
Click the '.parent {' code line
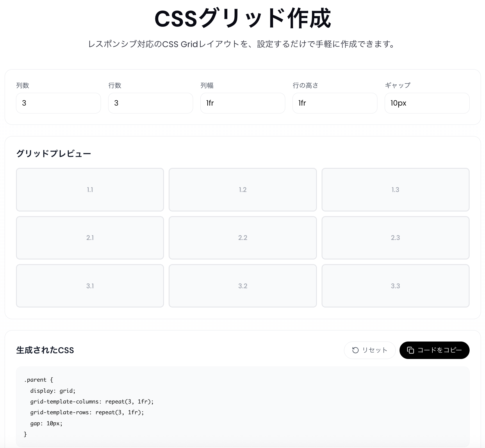pyautogui.click(x=39, y=380)
